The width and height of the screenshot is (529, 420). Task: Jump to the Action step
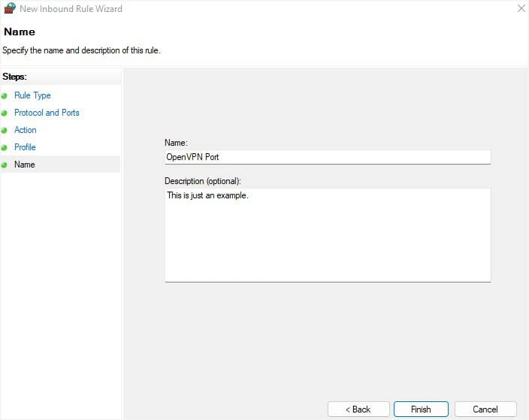(26, 130)
